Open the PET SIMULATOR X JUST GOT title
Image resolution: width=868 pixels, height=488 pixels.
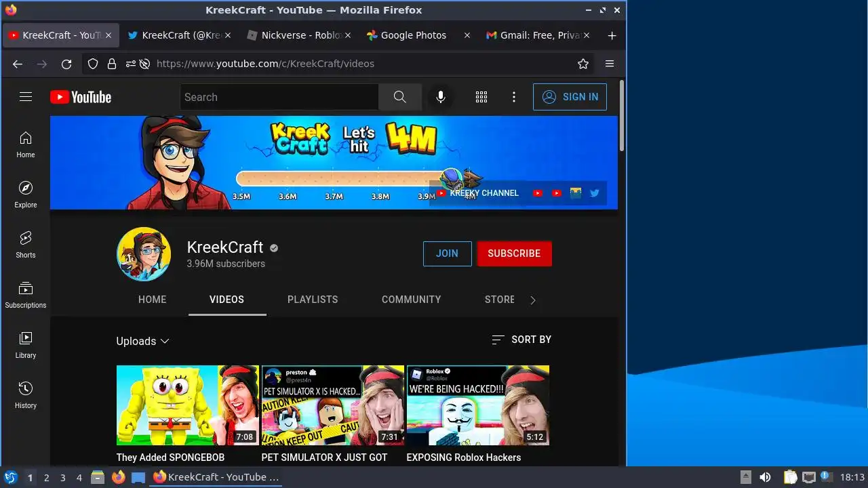tap(324, 457)
